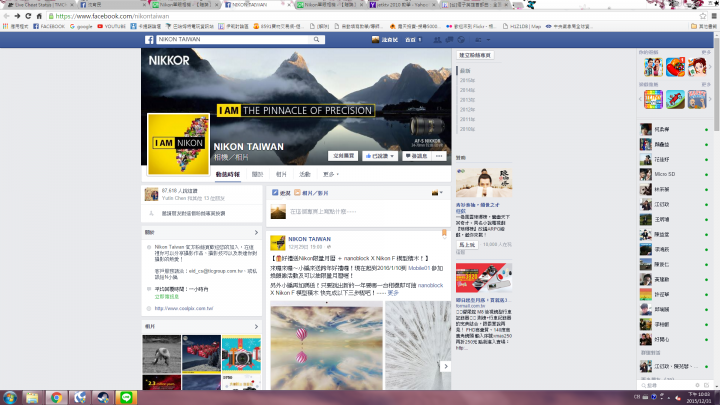The image size is (720, 405).
Task: Select the Events tab under the cover
Action: [304, 174]
